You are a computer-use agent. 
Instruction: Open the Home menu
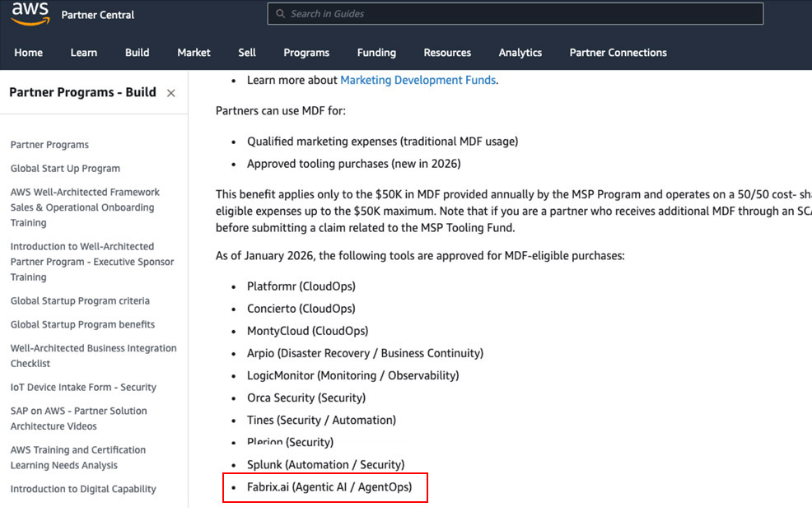[x=29, y=52]
